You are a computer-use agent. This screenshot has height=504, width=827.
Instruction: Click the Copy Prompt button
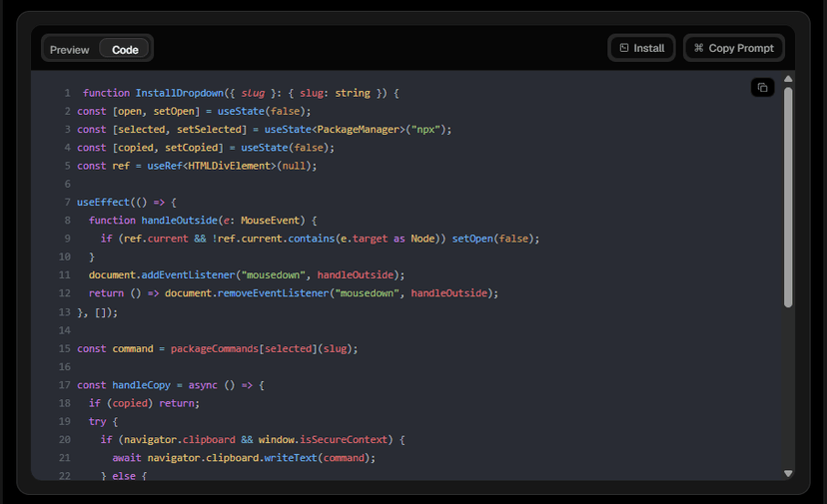[x=734, y=48]
